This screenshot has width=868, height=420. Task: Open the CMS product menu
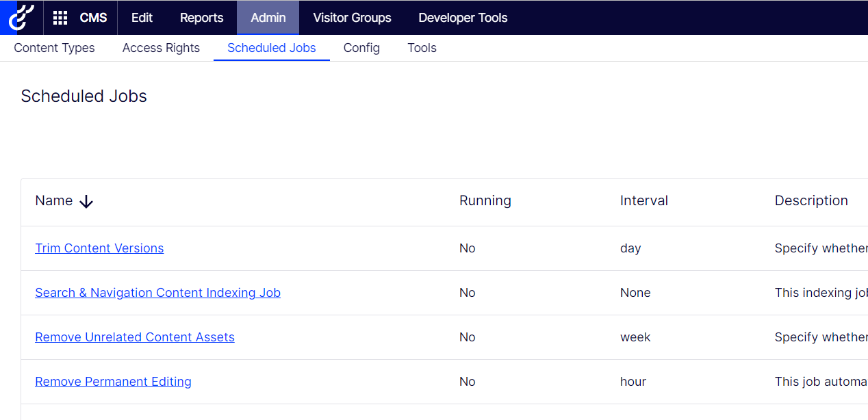click(x=93, y=18)
